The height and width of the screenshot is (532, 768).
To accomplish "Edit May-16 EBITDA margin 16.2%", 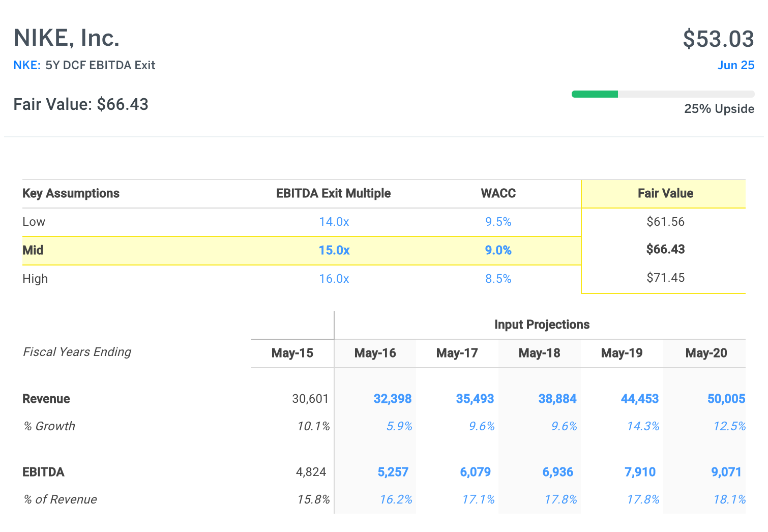I will [x=396, y=499].
